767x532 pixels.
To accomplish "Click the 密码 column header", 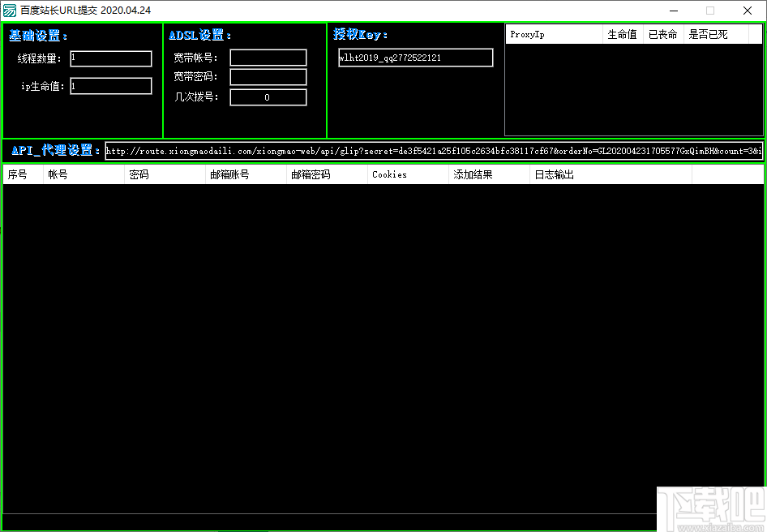I will pyautogui.click(x=165, y=174).
